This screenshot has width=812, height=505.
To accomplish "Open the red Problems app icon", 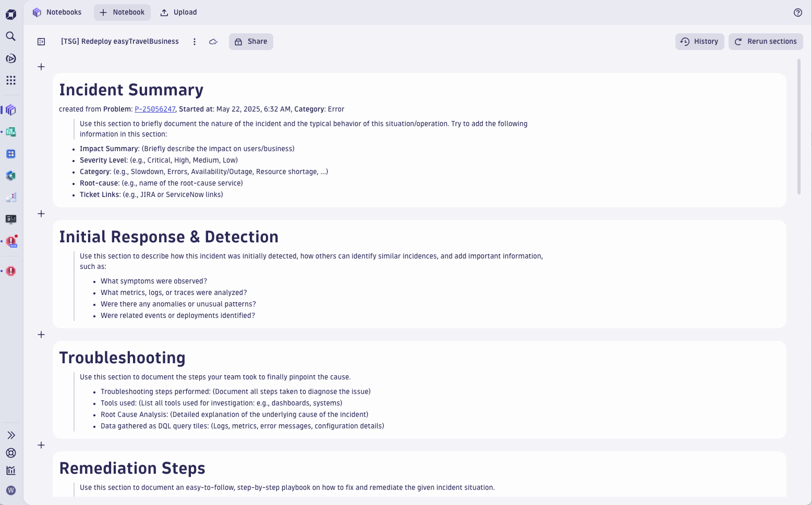I will tap(11, 271).
